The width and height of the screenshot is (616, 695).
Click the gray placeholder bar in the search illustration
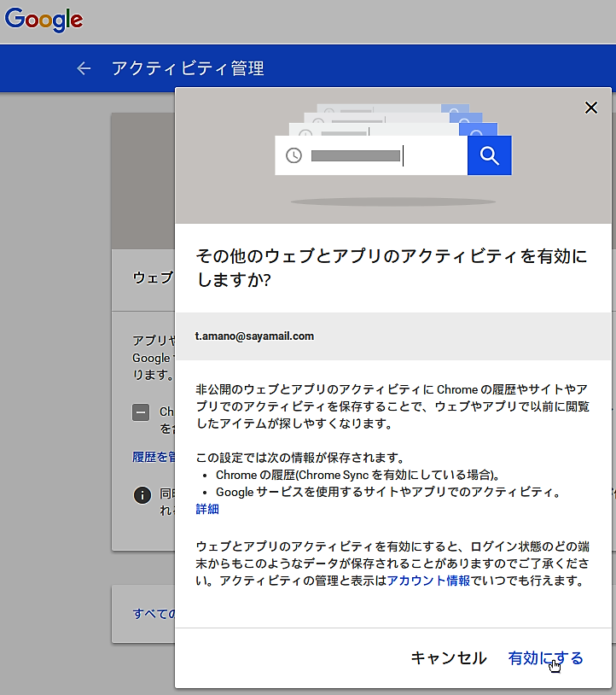pos(356,156)
